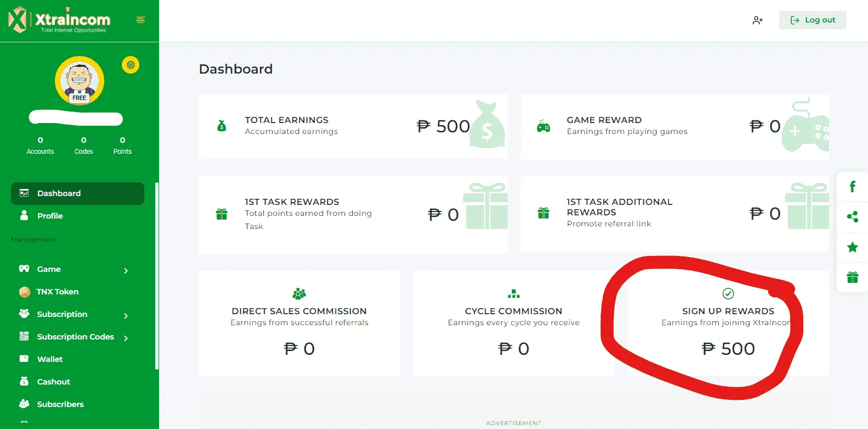Log out of the account
This screenshot has width=868, height=429.
pos(813,20)
